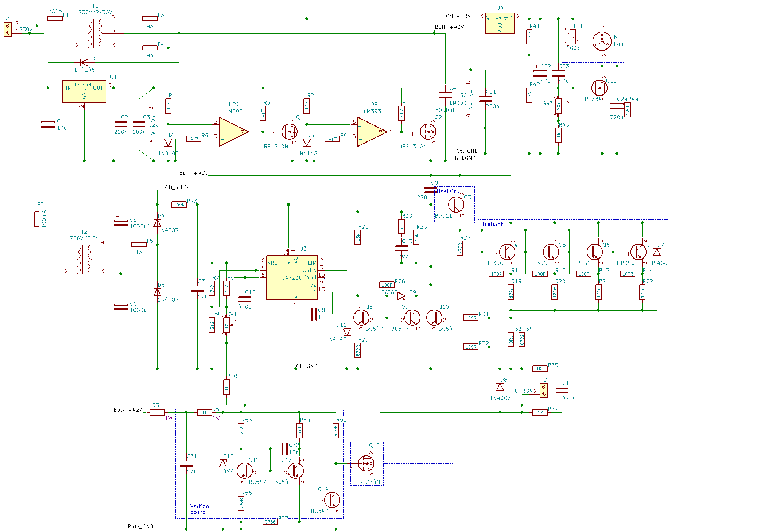Select the U3 uA723C regulator IC
The width and height of the screenshot is (780, 532).
[x=292, y=277]
